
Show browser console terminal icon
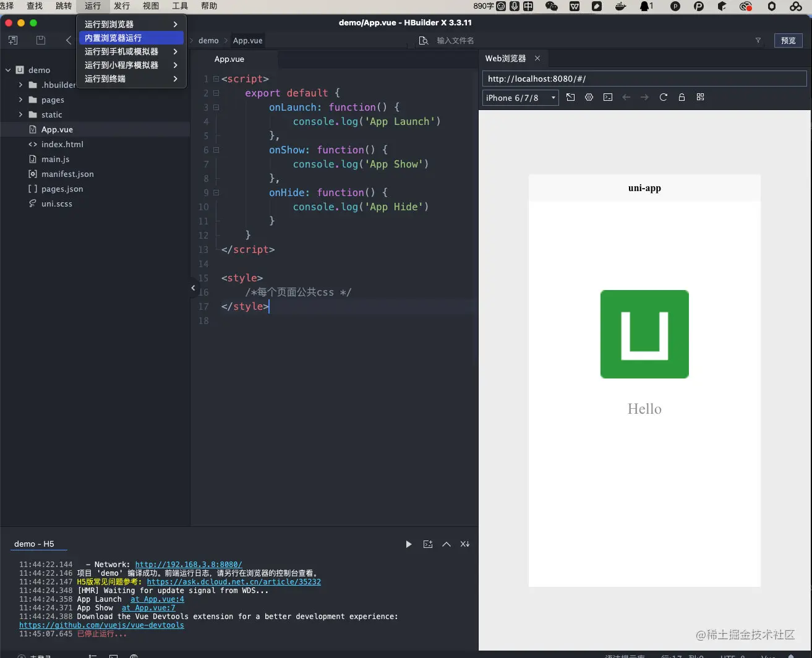608,97
